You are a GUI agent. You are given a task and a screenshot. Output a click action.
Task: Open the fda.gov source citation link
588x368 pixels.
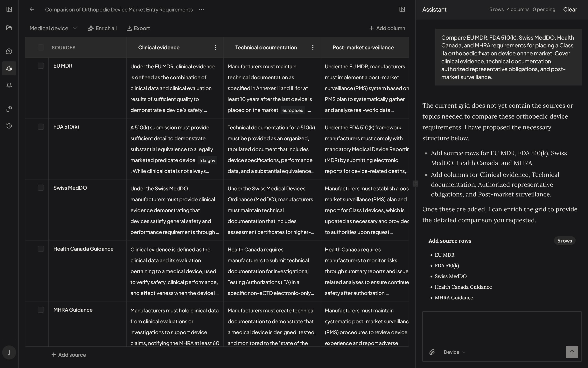[x=207, y=160]
